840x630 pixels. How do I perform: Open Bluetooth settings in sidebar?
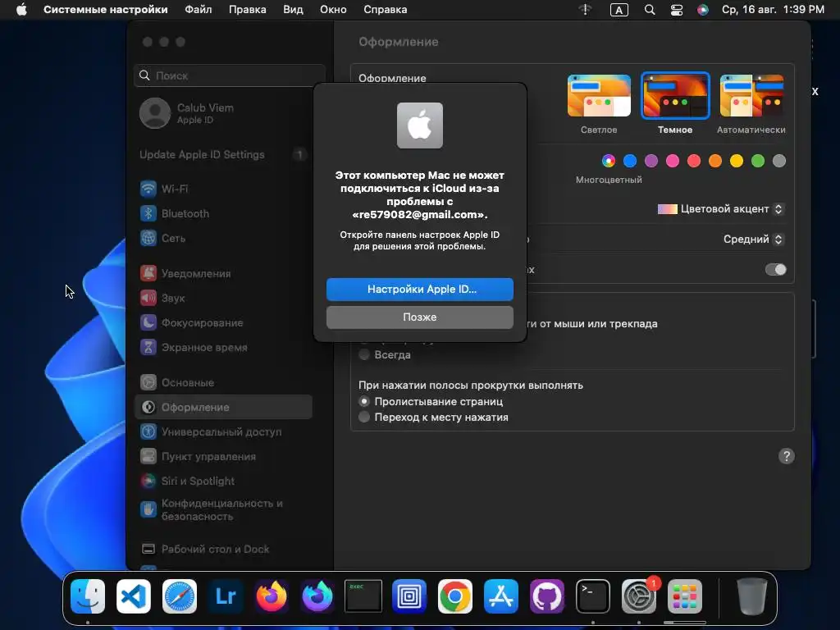coord(223,213)
